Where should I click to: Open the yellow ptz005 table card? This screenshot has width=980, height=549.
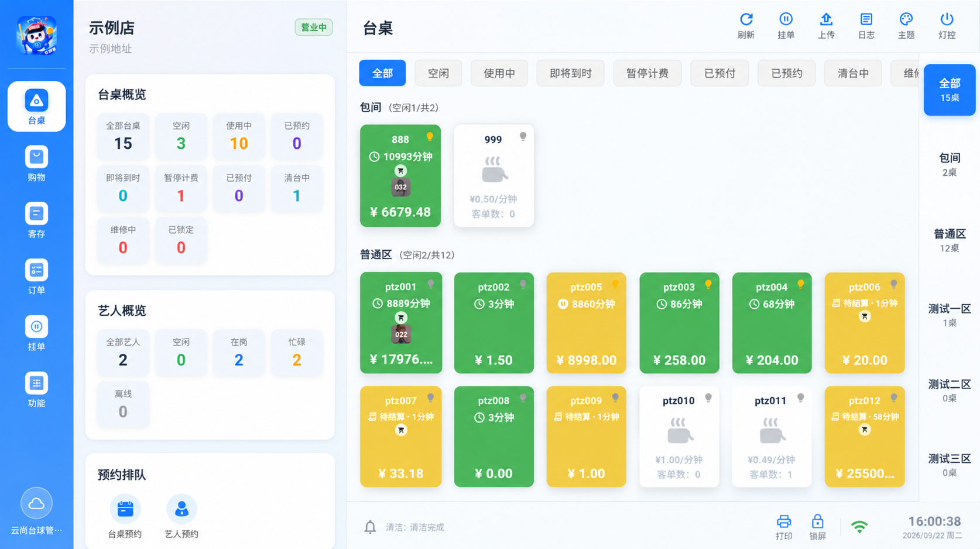coord(586,323)
